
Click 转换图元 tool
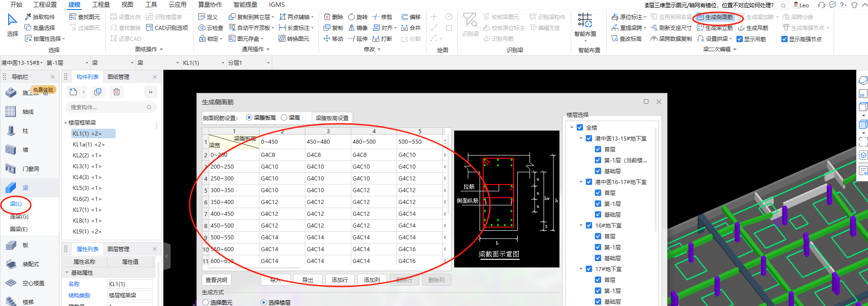point(294,39)
